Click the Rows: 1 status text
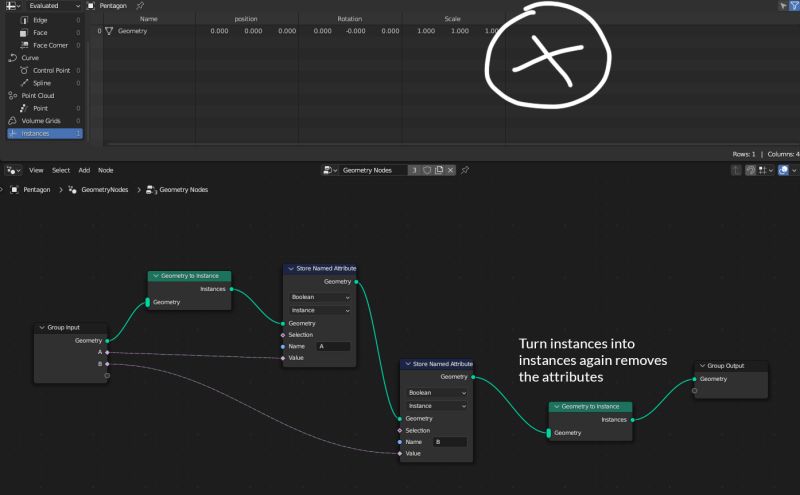This screenshot has width=800, height=495. (743, 154)
